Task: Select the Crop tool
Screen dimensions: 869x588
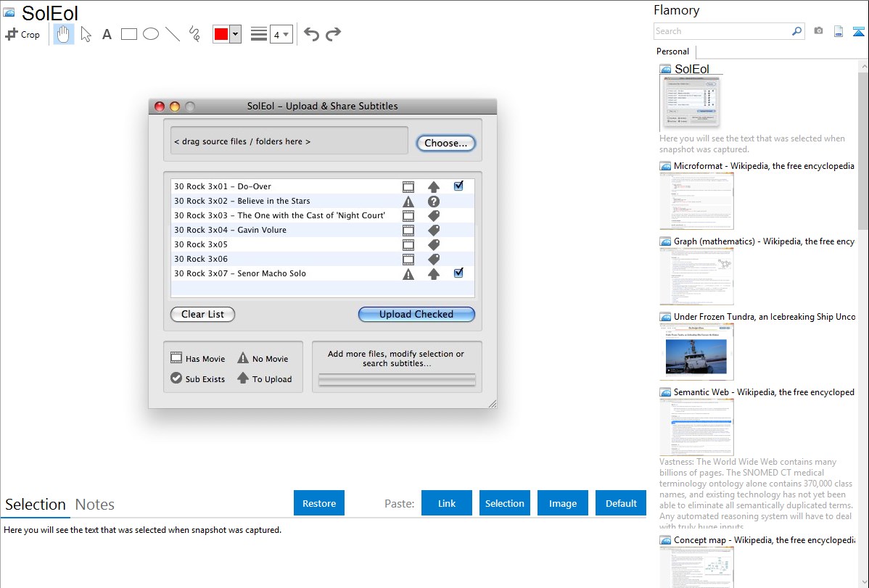Action: (x=22, y=34)
